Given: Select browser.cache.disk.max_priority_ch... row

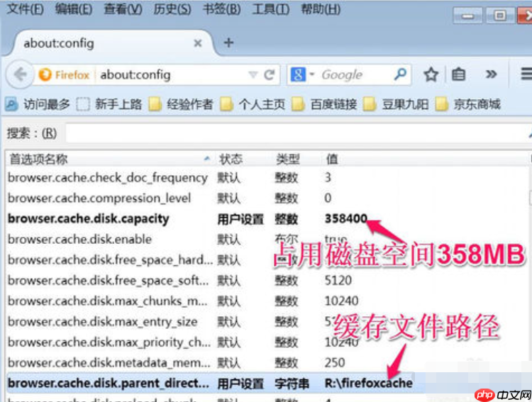Looking at the screenshot, I should click(267, 342).
